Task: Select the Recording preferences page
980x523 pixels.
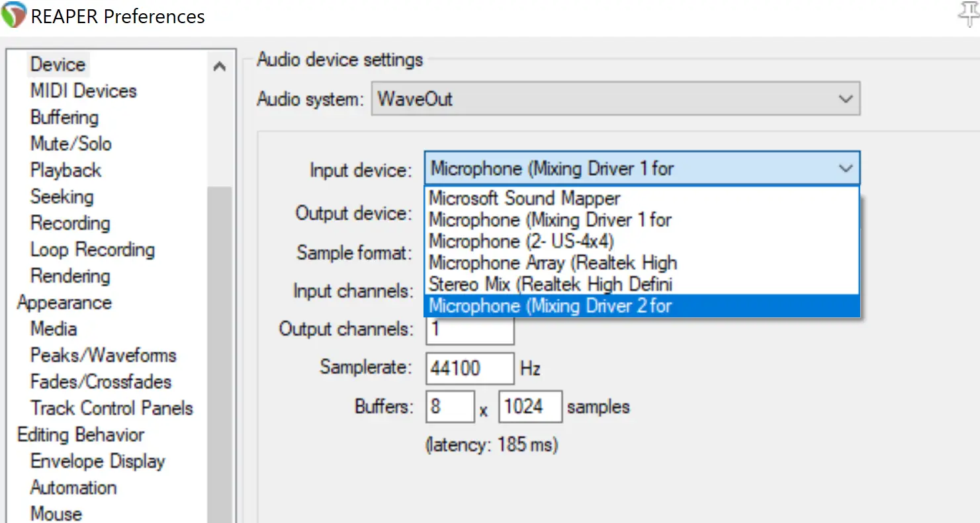Action: tap(70, 223)
